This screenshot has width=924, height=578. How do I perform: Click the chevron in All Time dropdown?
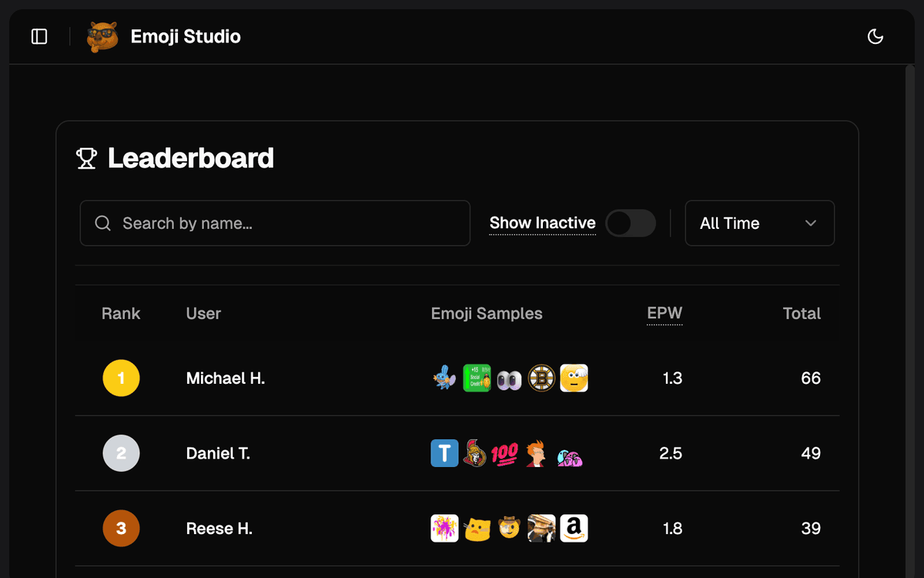810,223
